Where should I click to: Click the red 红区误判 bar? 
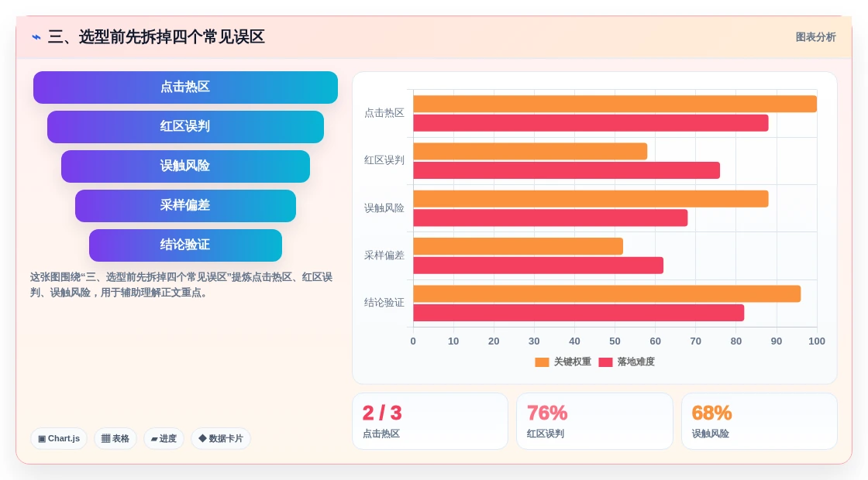567,170
